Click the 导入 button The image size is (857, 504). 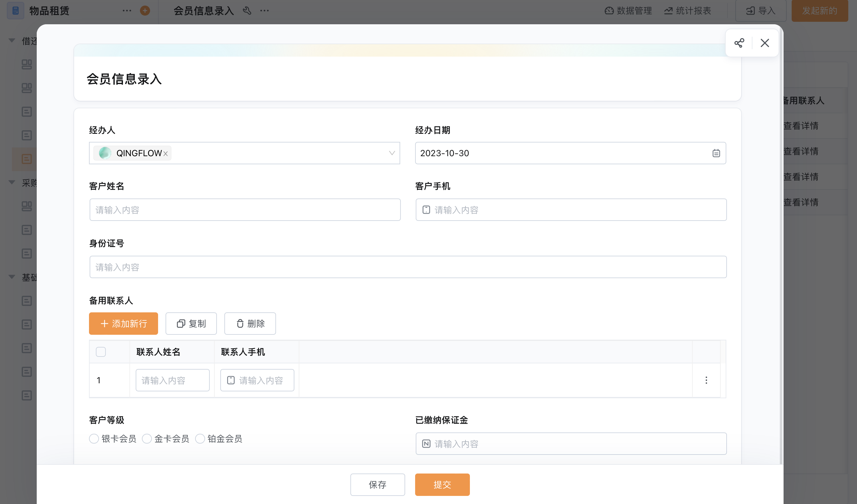[761, 11]
